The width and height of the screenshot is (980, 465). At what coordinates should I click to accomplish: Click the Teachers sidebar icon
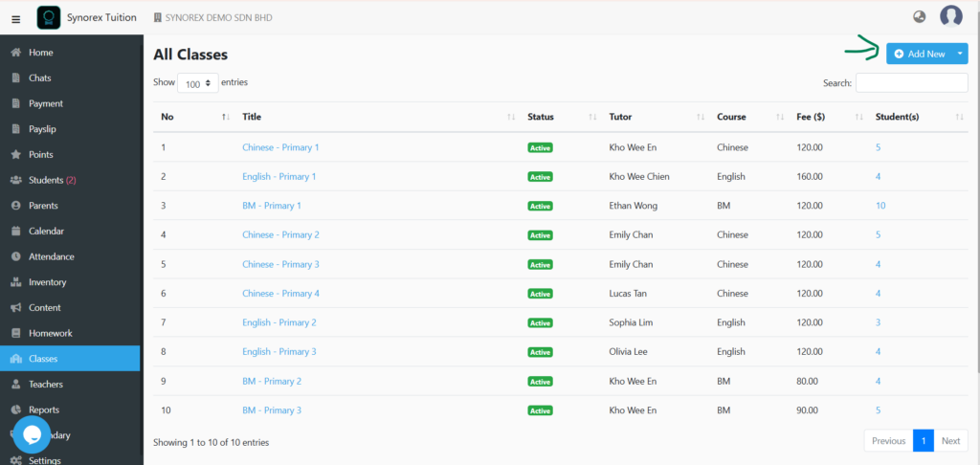(x=17, y=385)
